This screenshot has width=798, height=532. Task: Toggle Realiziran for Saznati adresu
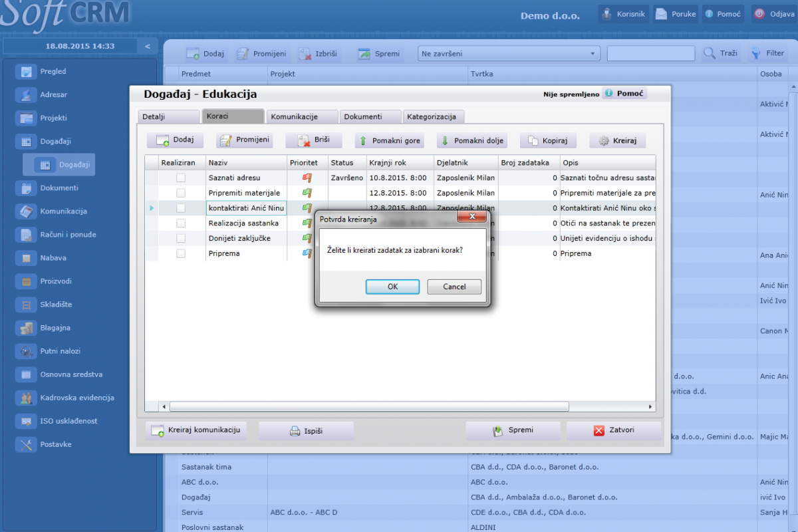pyautogui.click(x=181, y=178)
